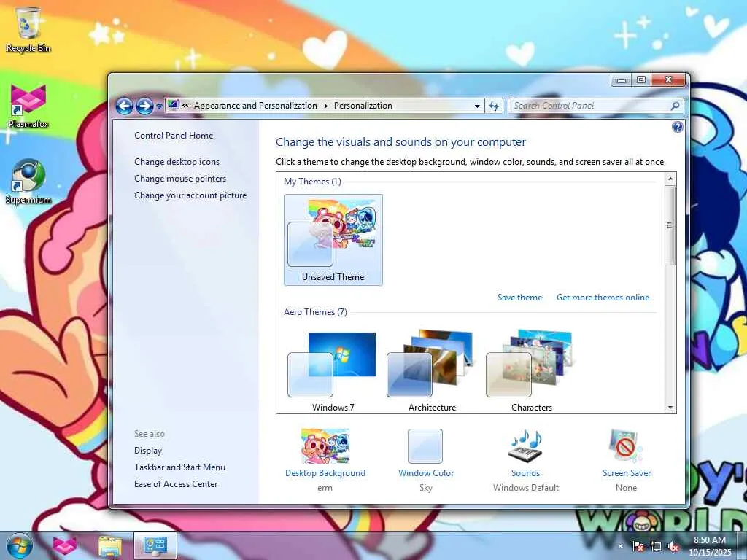Click theme list scrollbar down arrow
The image size is (747, 560).
[x=670, y=408]
